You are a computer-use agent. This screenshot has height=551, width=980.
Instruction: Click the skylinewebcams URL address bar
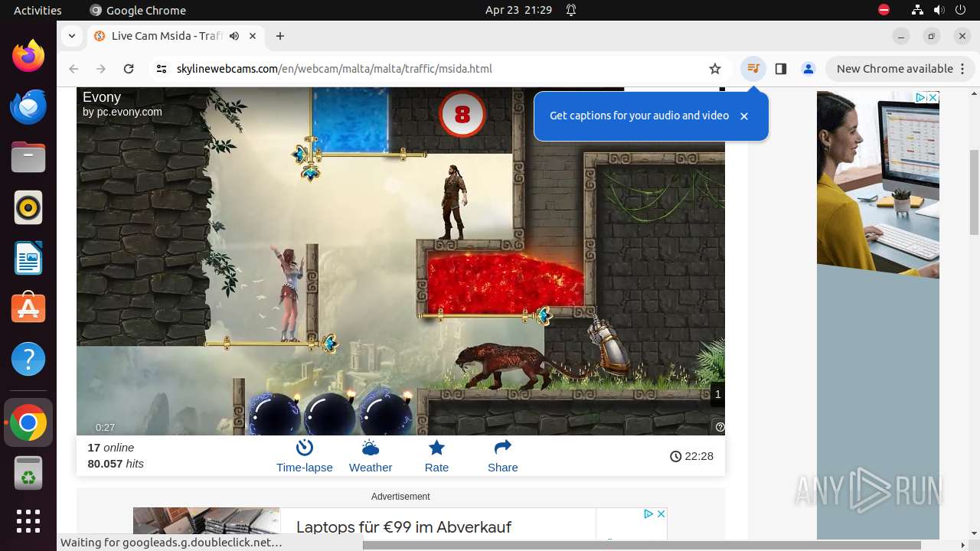(x=335, y=69)
